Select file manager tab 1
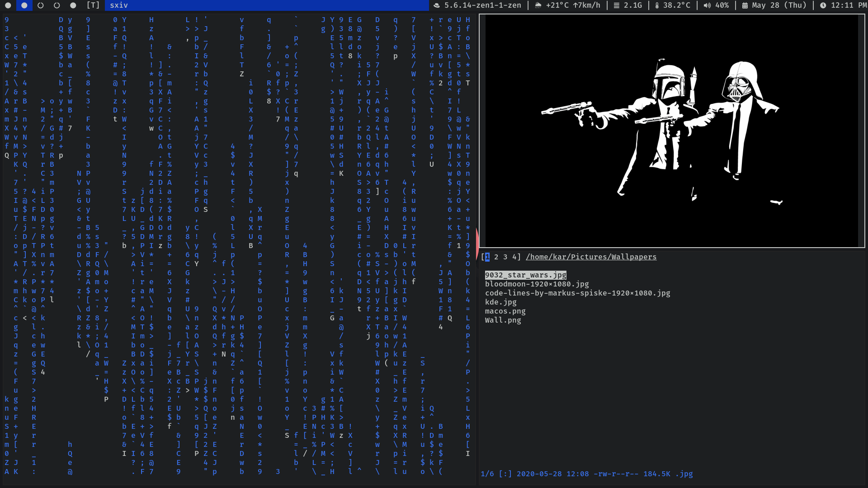Image resolution: width=868 pixels, height=488 pixels. pyautogui.click(x=487, y=257)
